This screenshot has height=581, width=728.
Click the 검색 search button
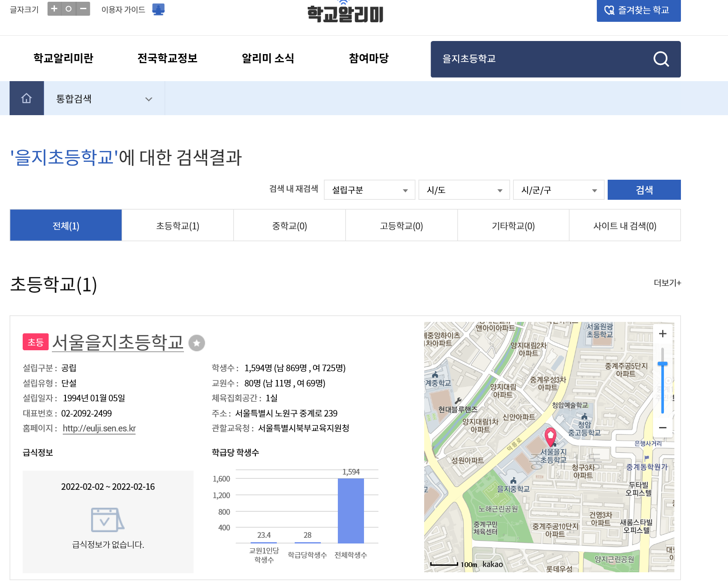(x=644, y=190)
